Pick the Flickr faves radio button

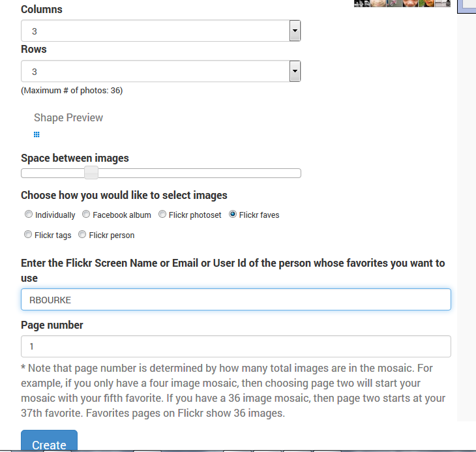[233, 214]
